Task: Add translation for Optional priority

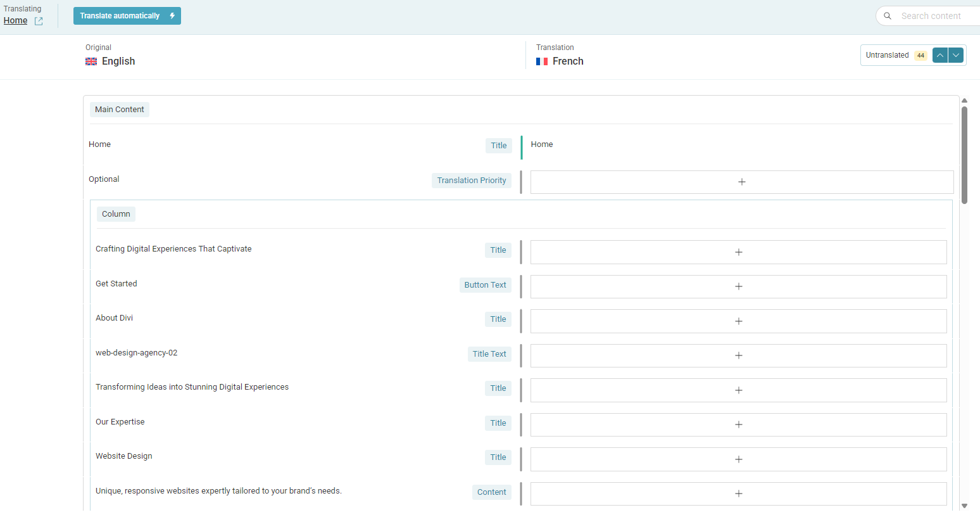Action: pos(741,182)
